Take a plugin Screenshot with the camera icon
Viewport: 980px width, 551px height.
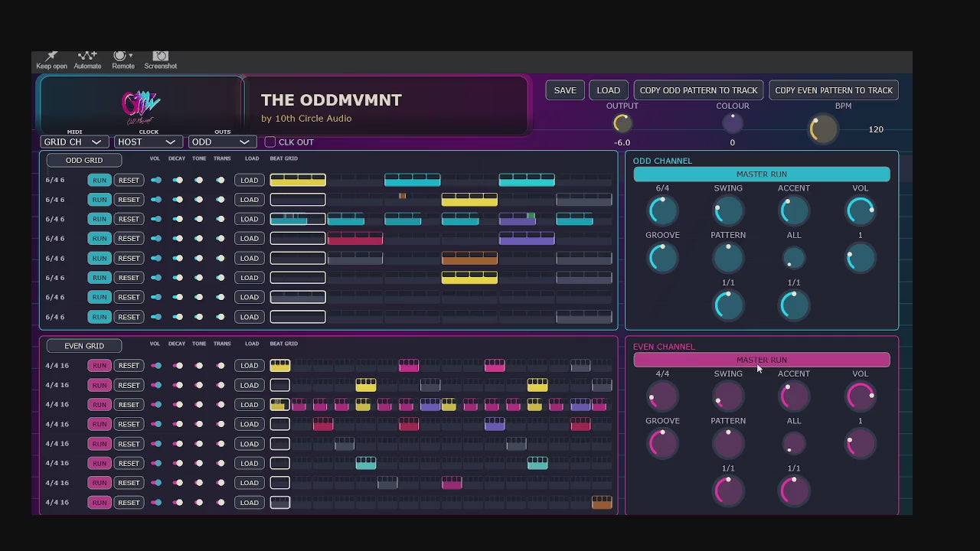[160, 60]
